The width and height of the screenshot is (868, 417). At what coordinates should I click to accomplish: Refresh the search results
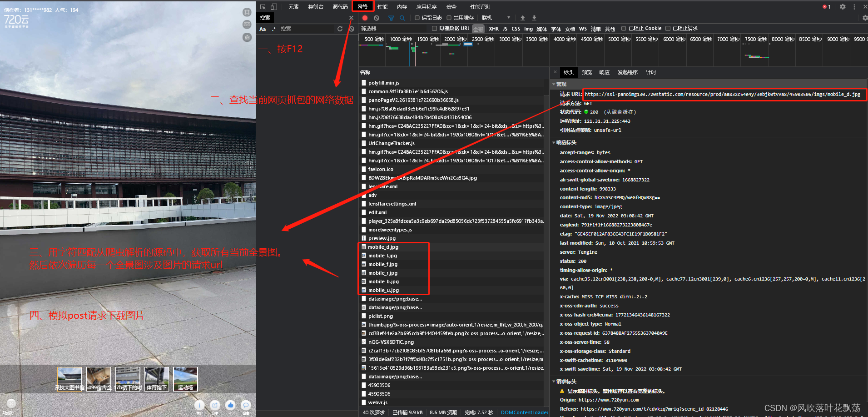(340, 29)
